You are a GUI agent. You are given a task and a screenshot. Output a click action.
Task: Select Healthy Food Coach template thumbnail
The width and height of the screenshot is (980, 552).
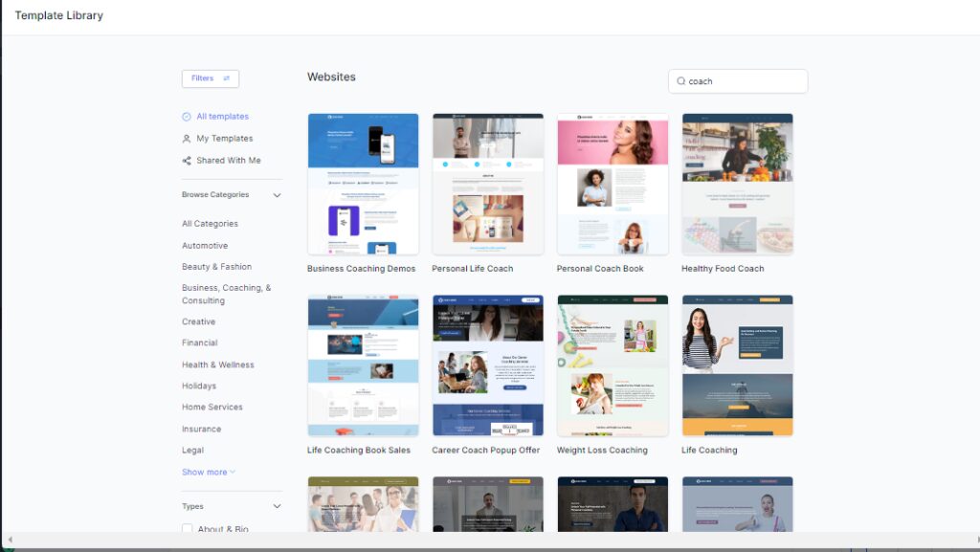pos(737,185)
